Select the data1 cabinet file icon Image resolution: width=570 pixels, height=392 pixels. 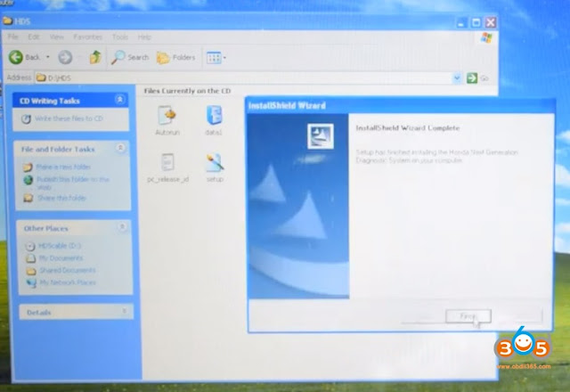pyautogui.click(x=214, y=115)
